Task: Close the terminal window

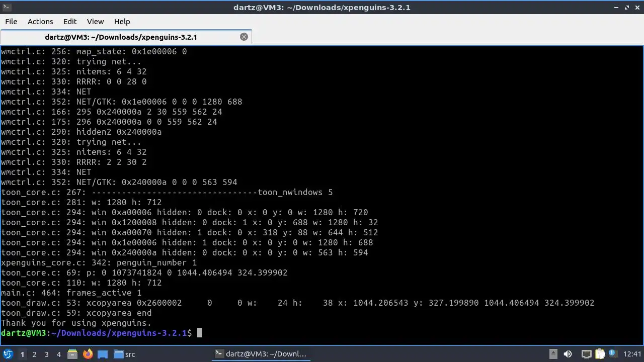Action: [x=637, y=7]
